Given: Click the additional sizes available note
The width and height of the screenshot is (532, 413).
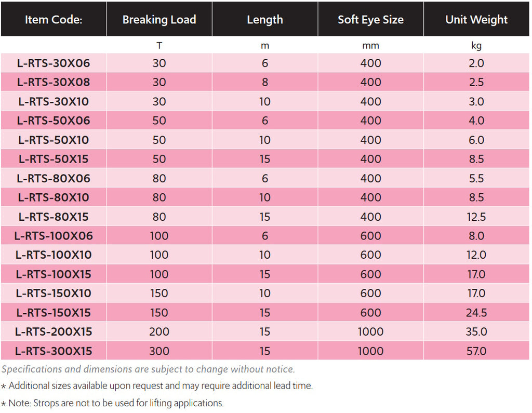Looking at the screenshot, I should click(160, 385).
